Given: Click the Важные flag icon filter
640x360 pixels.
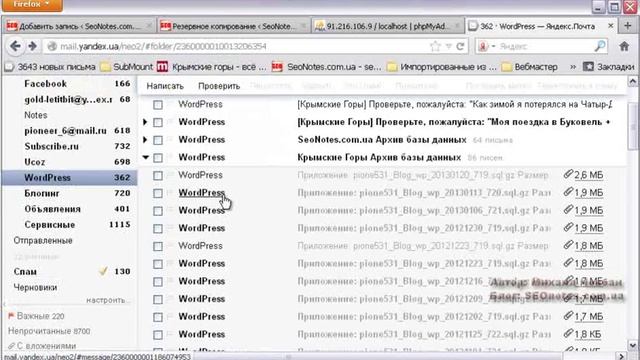Looking at the screenshot, I should [11, 316].
